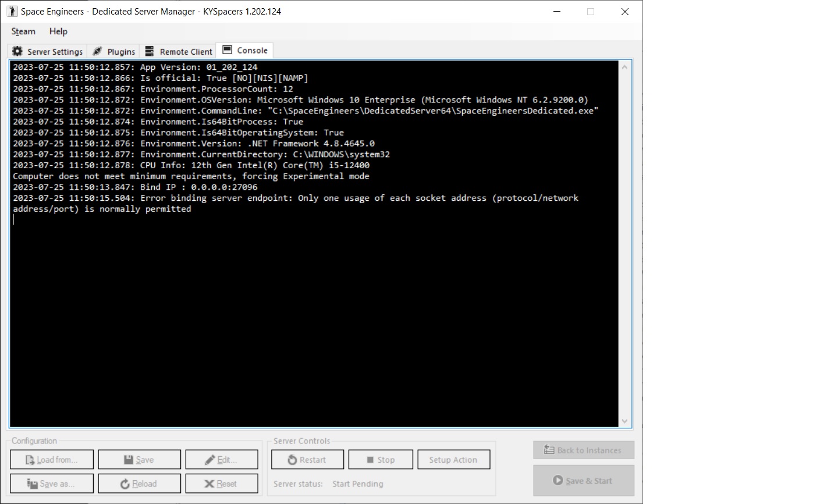
Task: Click the Load from... button
Action: tap(52, 460)
